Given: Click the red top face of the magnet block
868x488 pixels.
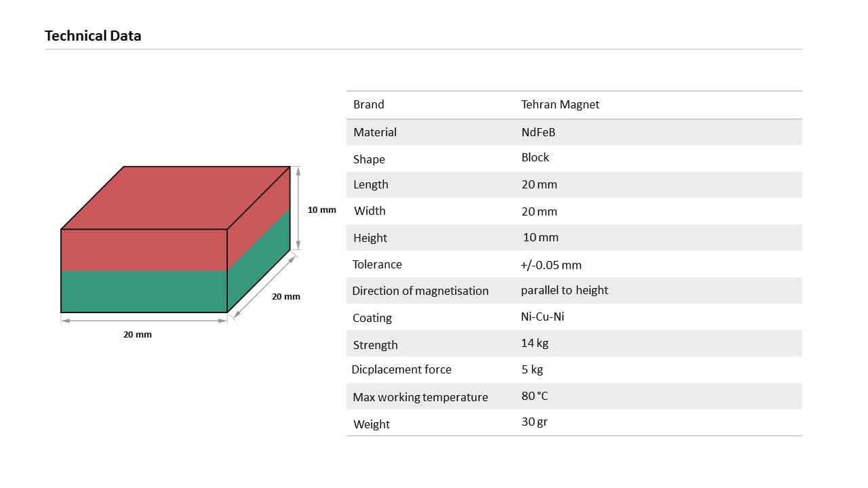Looking at the screenshot, I should (176, 197).
